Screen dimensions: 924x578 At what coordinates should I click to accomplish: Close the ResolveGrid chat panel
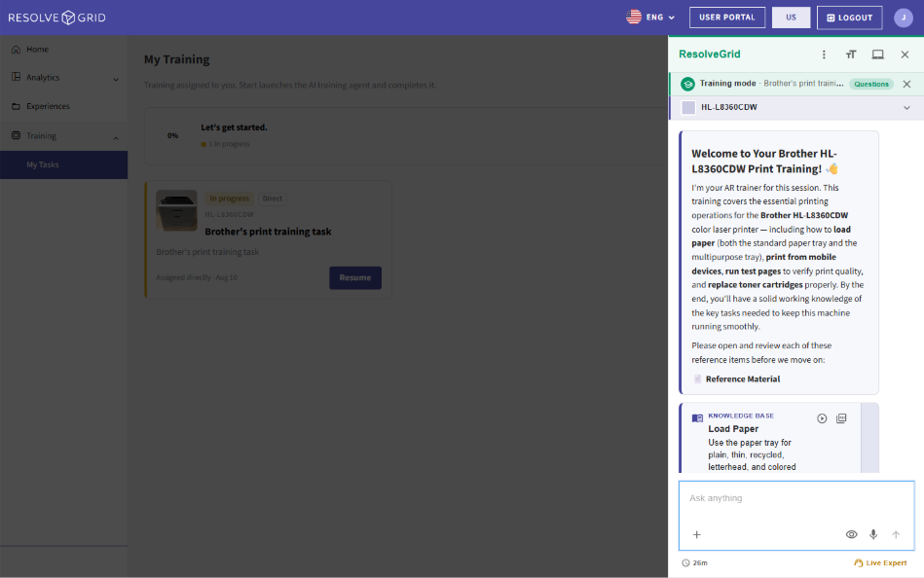pyautogui.click(x=906, y=54)
